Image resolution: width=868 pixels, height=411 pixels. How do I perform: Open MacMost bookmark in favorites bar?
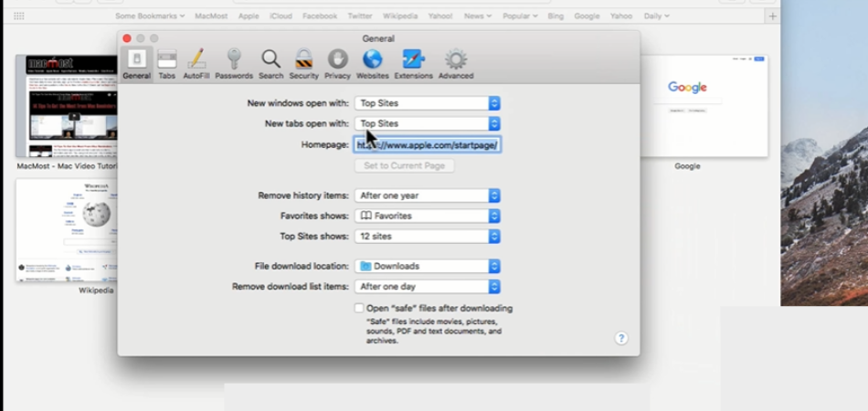(x=211, y=16)
